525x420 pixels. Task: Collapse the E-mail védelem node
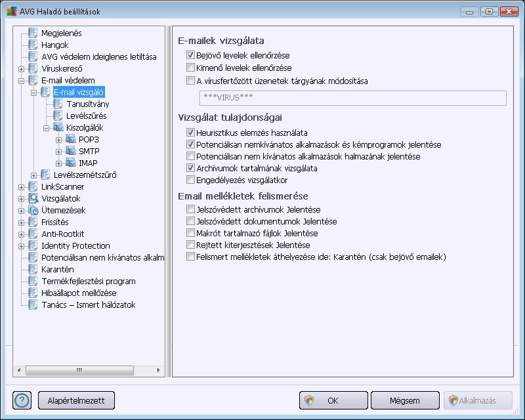click(x=22, y=81)
